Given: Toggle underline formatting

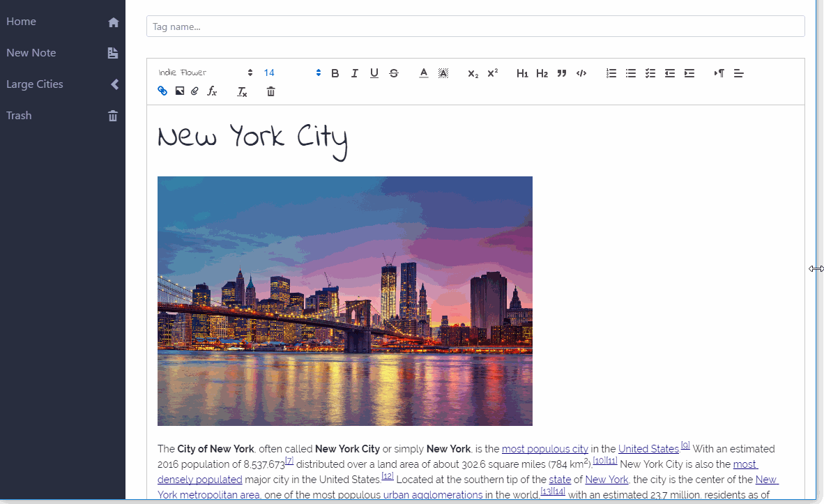Looking at the screenshot, I should pyautogui.click(x=374, y=74).
